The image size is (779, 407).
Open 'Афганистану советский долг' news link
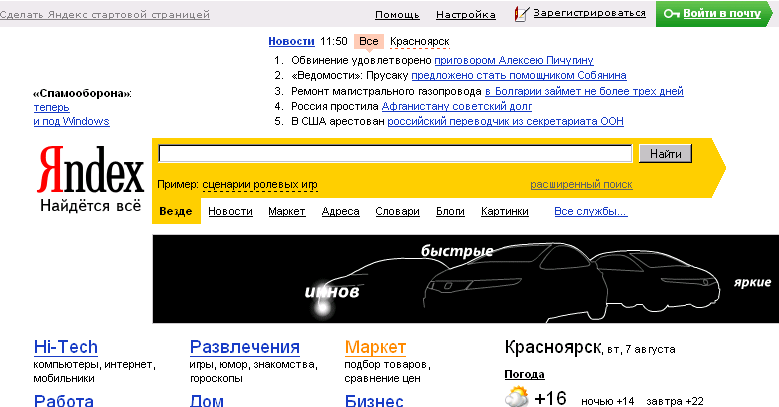tap(457, 106)
